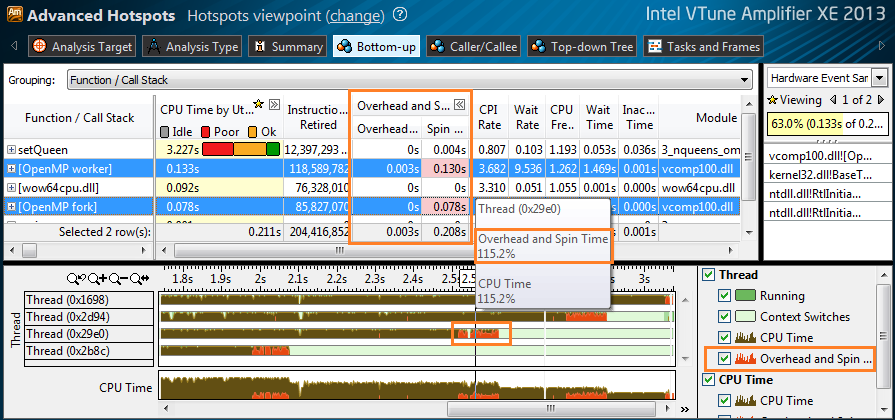Viewport: 895px width, 420px height.
Task: Expand CPU Time by Utilization column group
Action: coord(275,104)
